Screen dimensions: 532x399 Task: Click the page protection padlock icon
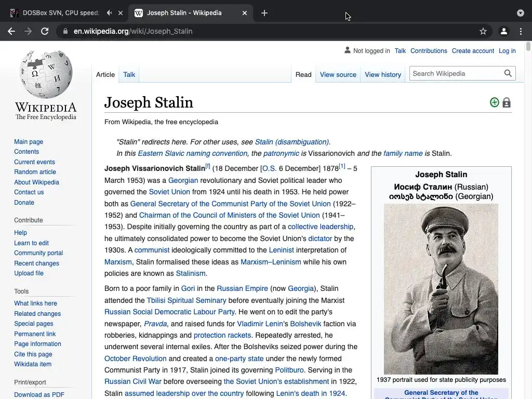pyautogui.click(x=507, y=102)
